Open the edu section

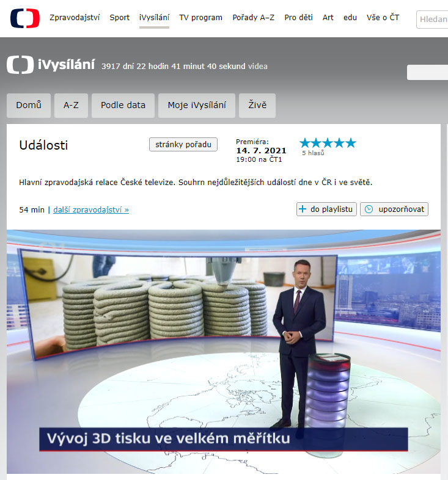click(x=350, y=18)
